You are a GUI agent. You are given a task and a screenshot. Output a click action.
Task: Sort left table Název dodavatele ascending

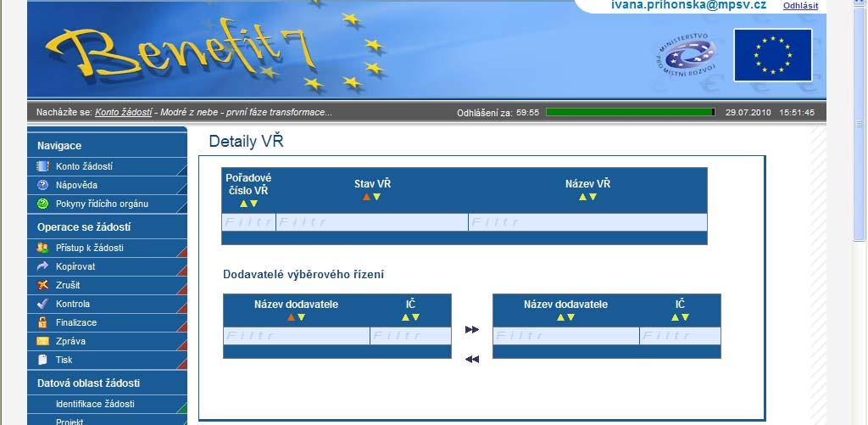click(292, 317)
